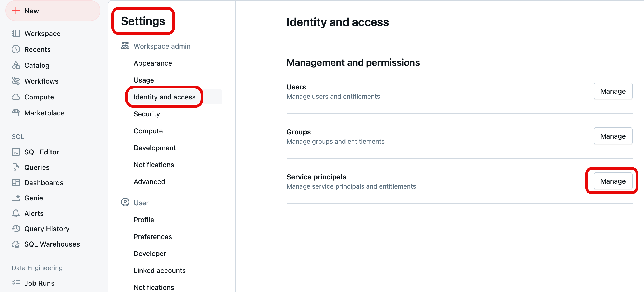Open Developer under User settings

pos(150,253)
